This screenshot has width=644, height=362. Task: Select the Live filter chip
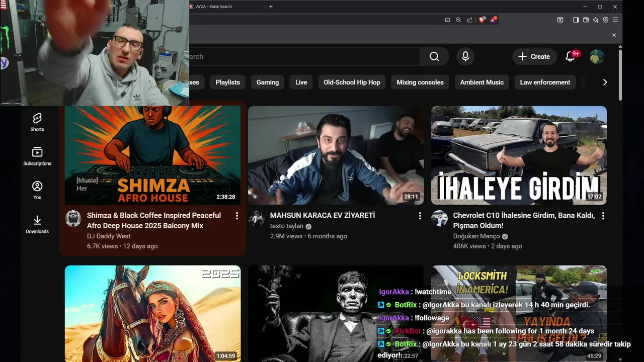pyautogui.click(x=301, y=82)
